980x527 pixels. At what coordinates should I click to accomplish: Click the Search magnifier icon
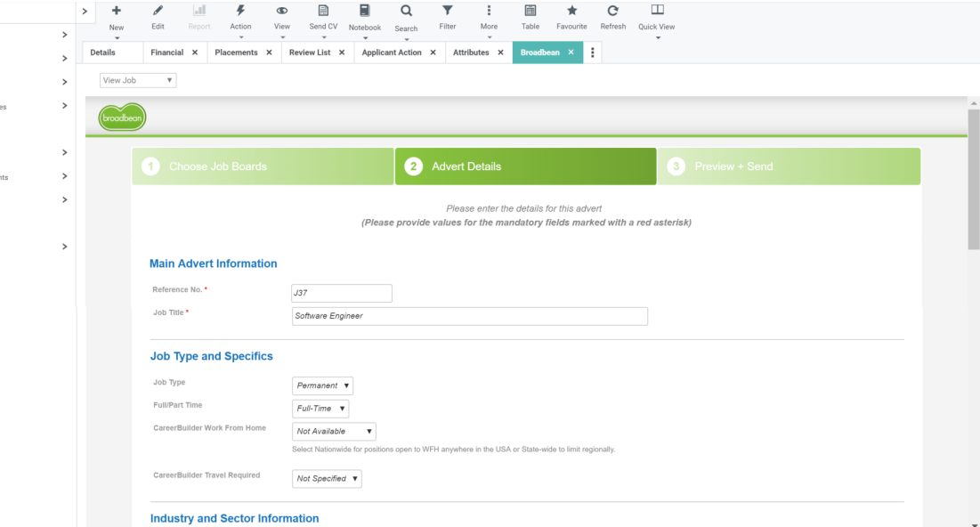[x=406, y=11]
